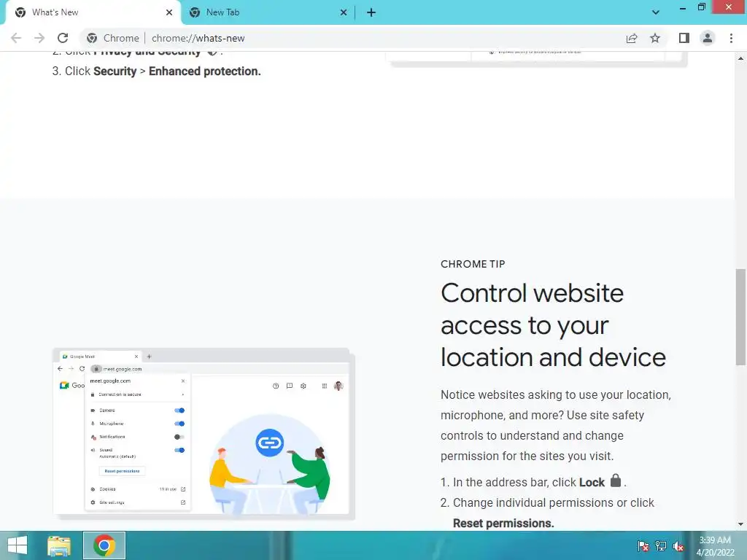747x560 pixels.
Task: Click the scrollbar up arrow
Action: (740, 58)
